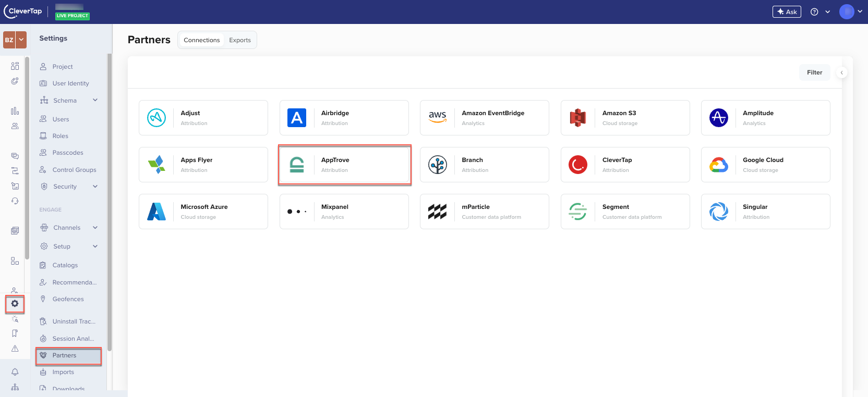Click the mParticle logo

438,212
